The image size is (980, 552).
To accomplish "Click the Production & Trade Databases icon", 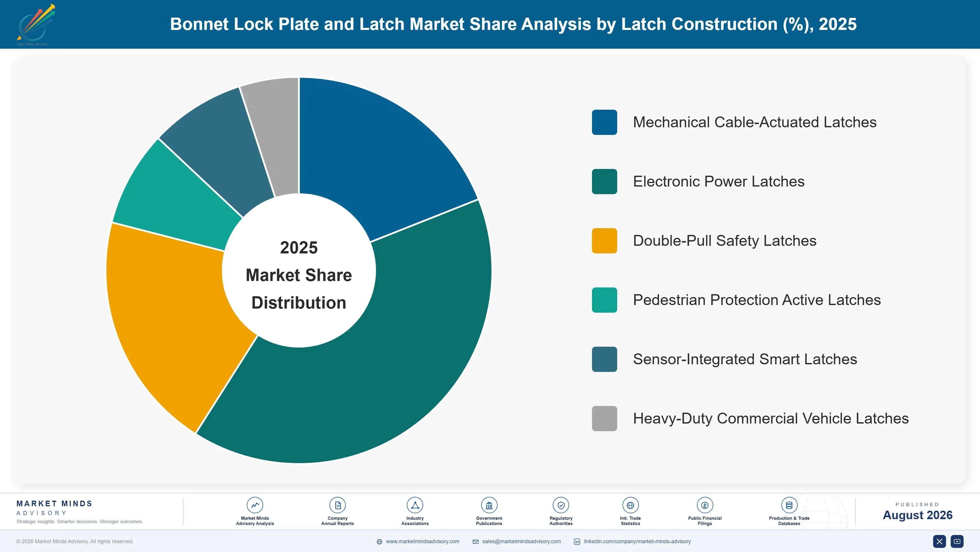I will tap(789, 505).
